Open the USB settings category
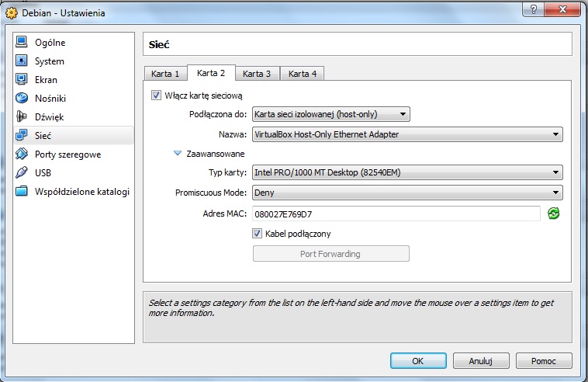This screenshot has width=588, height=382. pos(43,173)
